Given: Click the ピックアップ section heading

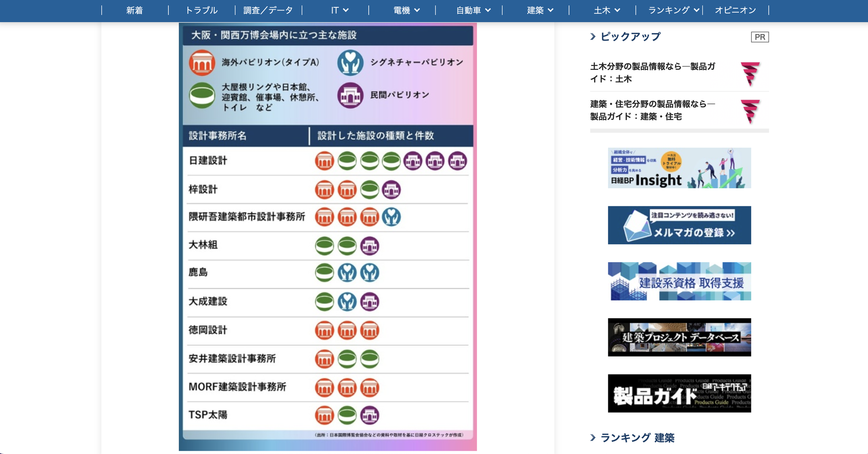Looking at the screenshot, I should click(631, 36).
